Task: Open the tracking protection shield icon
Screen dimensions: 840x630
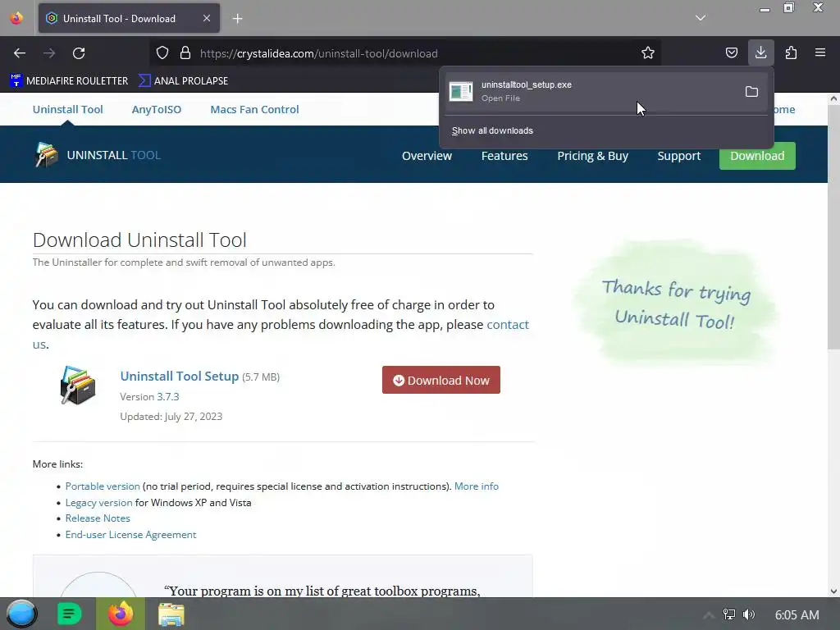Action: coord(162,53)
